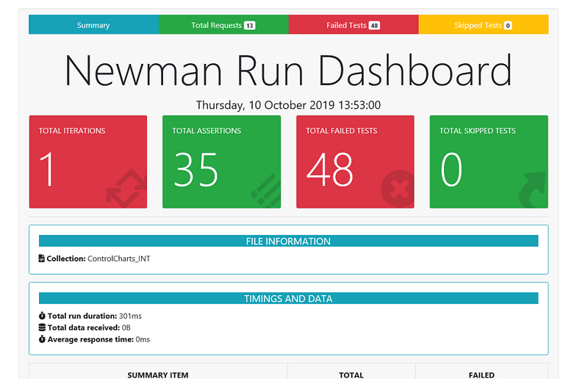
Task: Open the Summary tab
Action: tap(93, 25)
